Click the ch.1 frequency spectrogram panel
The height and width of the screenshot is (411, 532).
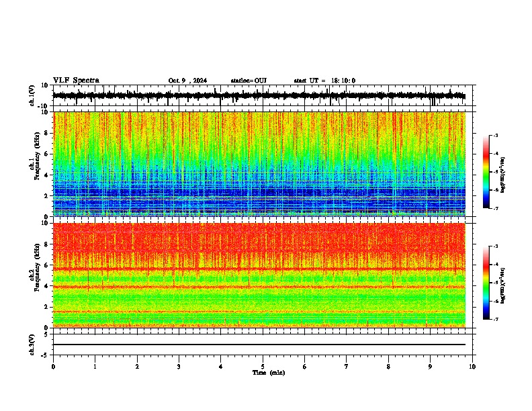259,164
